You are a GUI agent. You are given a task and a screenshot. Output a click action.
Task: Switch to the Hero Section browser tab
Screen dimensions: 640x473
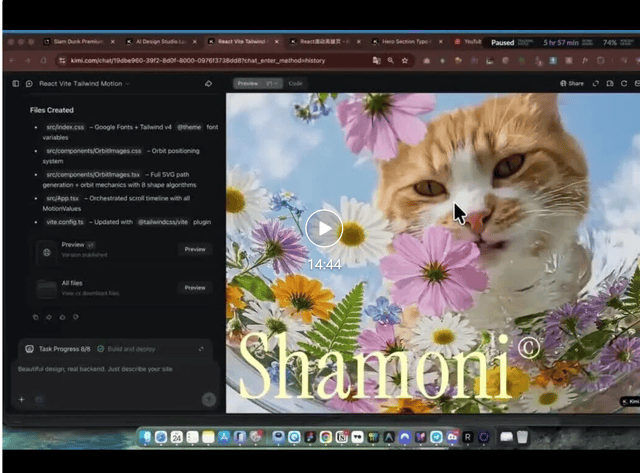(405, 42)
